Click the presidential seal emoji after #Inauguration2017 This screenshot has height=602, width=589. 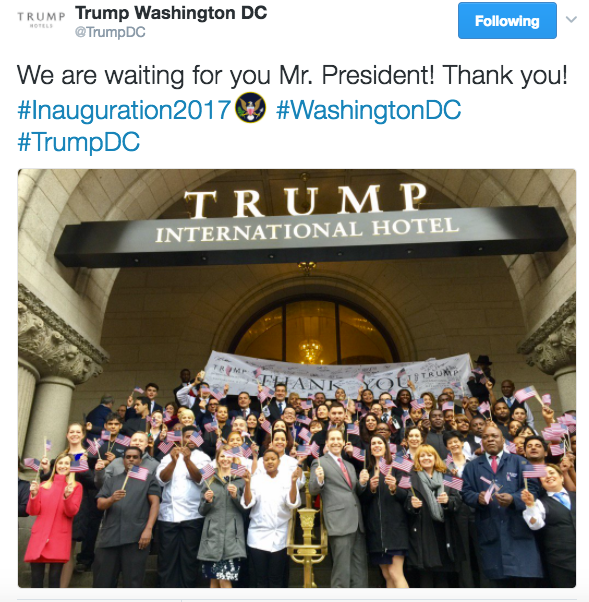(x=250, y=108)
